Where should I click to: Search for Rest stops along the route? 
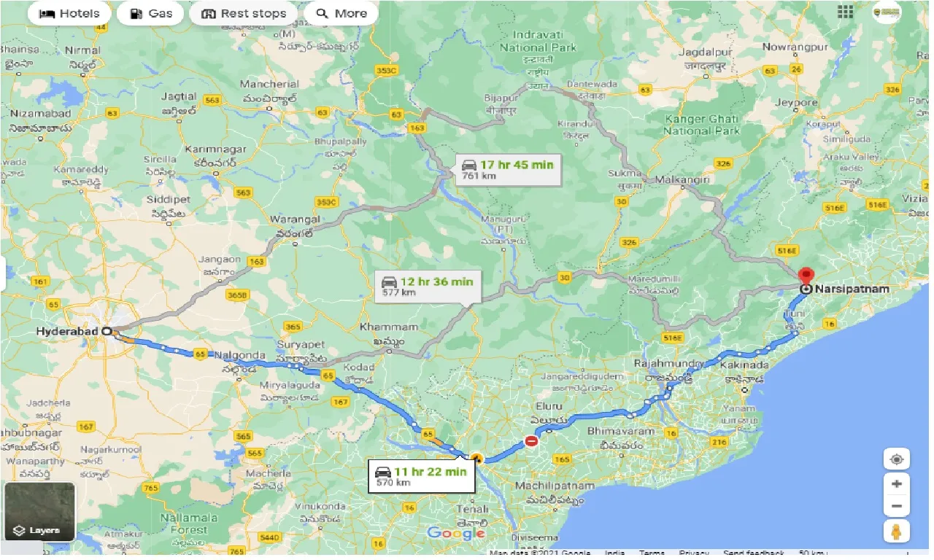point(242,12)
